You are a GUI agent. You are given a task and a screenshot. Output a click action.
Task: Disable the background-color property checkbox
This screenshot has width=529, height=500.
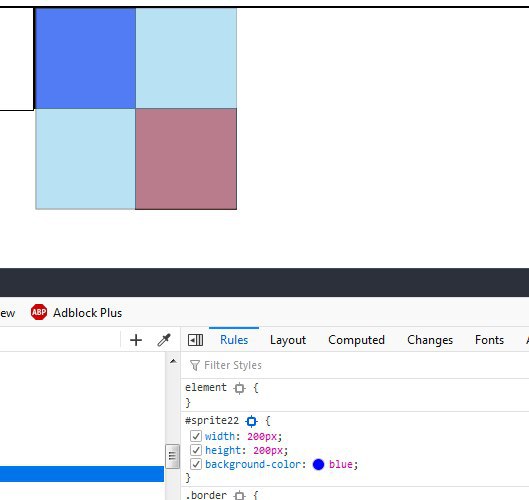[196, 464]
